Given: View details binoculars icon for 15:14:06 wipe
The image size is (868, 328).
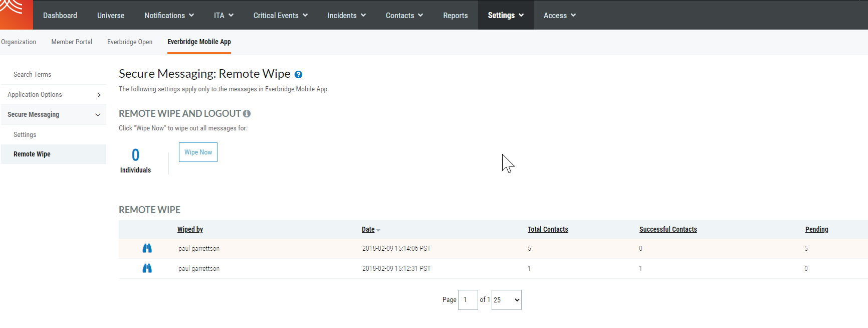Looking at the screenshot, I should coord(147,248).
